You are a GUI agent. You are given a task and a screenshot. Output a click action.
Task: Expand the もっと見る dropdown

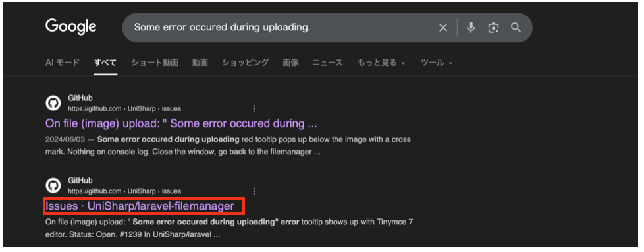[381, 63]
